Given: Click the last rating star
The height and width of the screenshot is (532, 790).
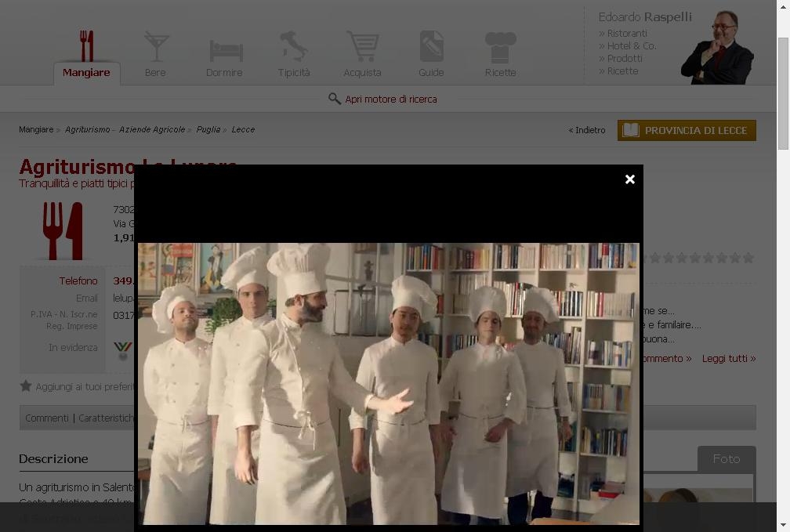Looking at the screenshot, I should [748, 258].
